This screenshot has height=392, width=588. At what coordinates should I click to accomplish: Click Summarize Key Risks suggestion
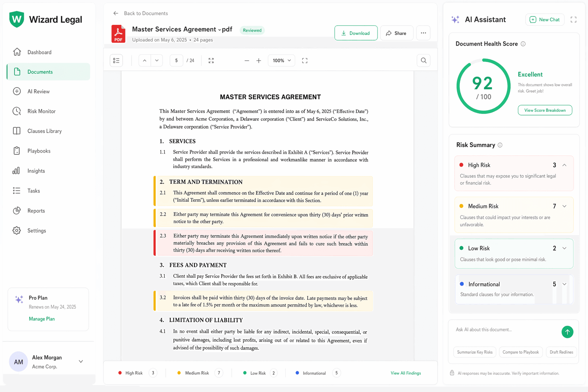pyautogui.click(x=475, y=352)
